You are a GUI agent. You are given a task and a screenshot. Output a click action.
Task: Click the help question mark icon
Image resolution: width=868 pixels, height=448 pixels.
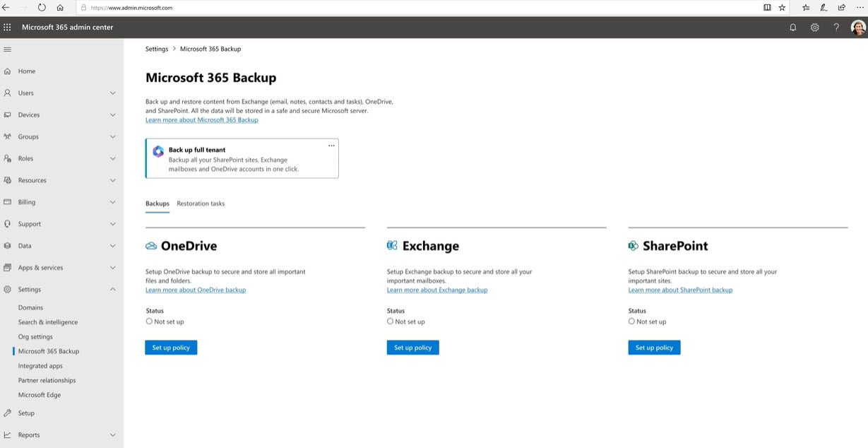[836, 28]
